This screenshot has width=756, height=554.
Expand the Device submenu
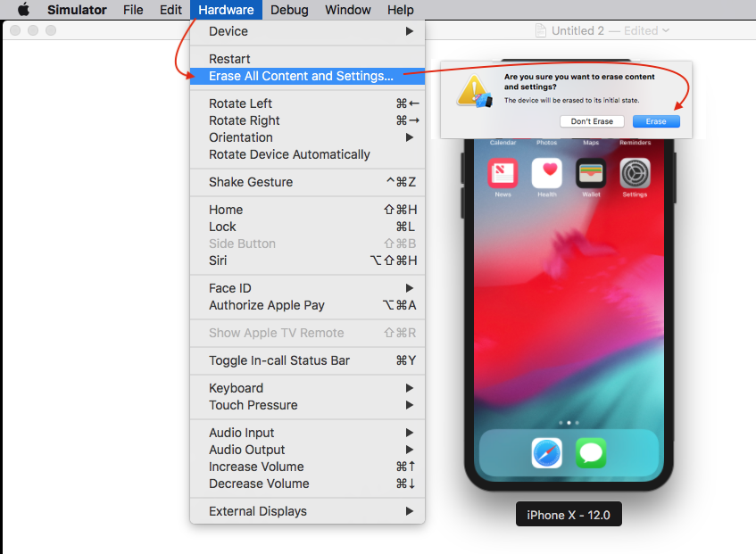point(307,31)
